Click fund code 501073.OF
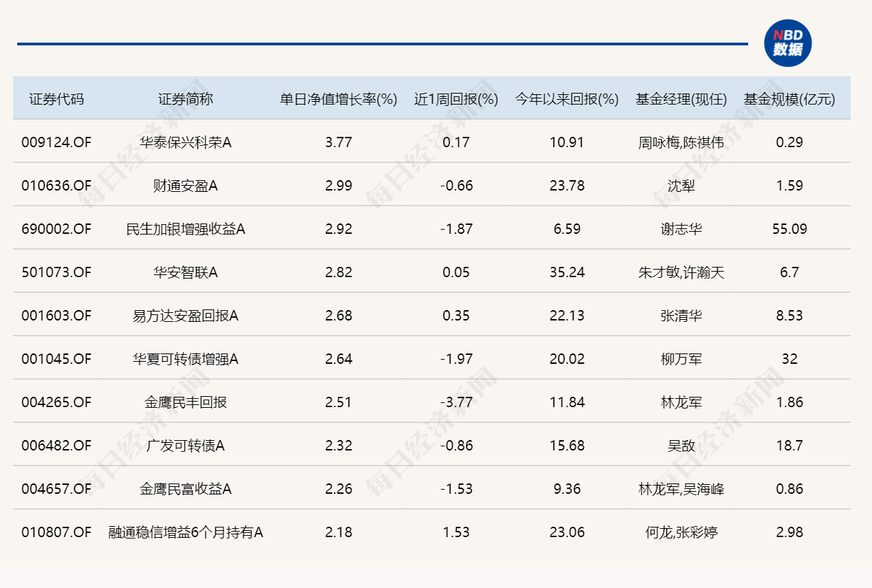The image size is (872, 588). coord(56,272)
